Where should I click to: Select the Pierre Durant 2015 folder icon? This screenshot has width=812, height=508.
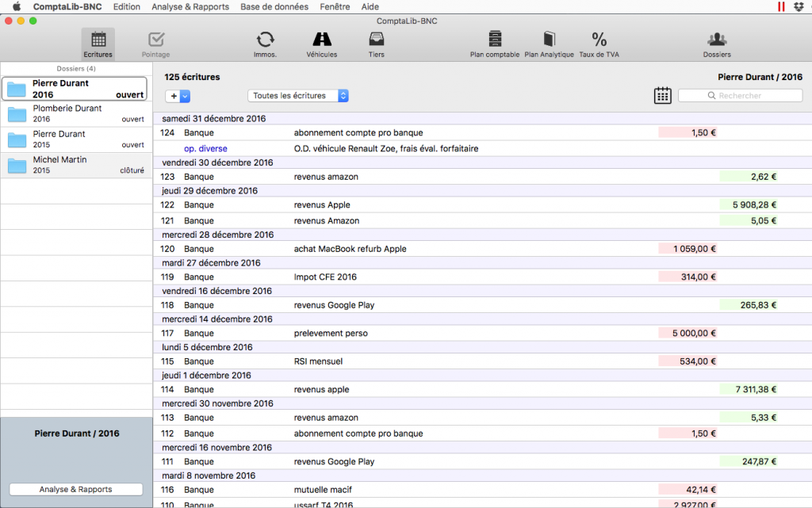17,139
